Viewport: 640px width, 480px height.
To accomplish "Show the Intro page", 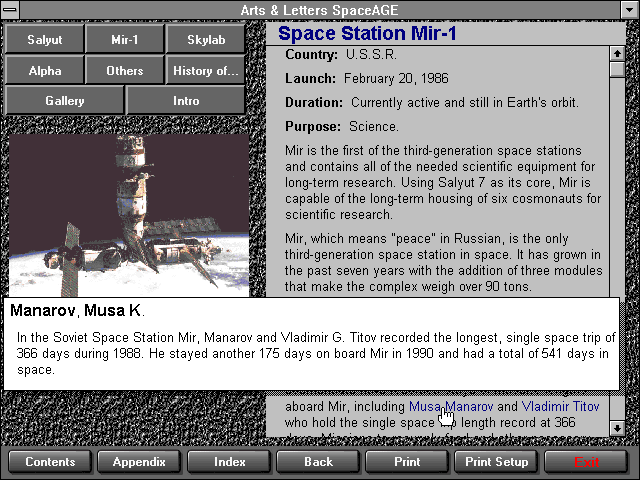I will tap(186, 100).
